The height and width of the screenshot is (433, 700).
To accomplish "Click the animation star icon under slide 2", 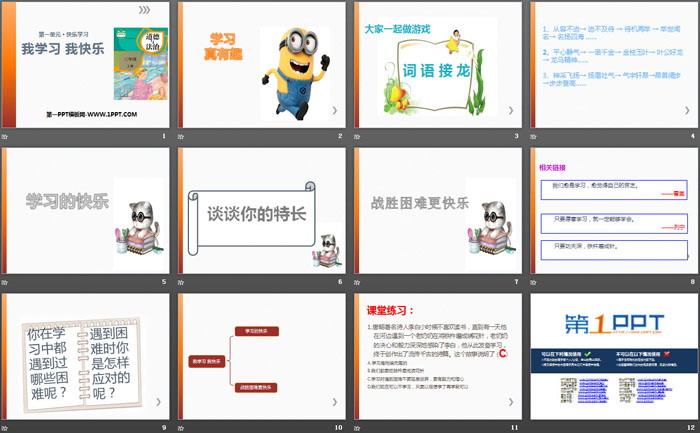I will (181, 136).
